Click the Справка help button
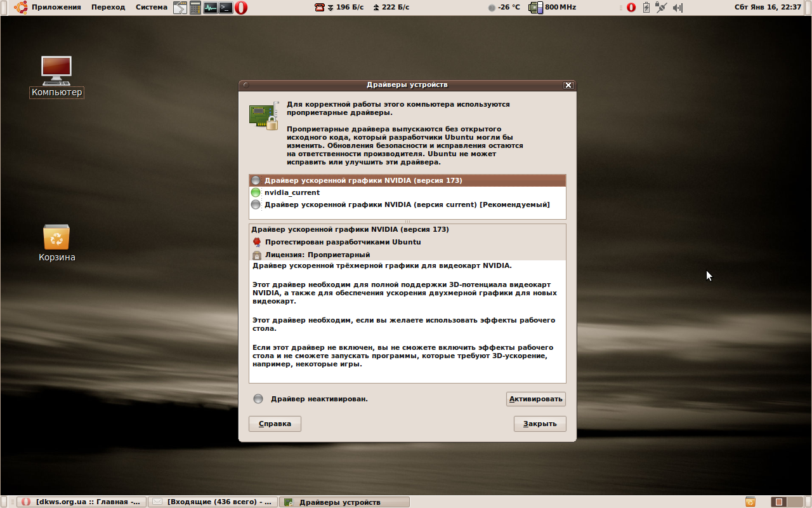The width and height of the screenshot is (812, 508). click(x=275, y=424)
